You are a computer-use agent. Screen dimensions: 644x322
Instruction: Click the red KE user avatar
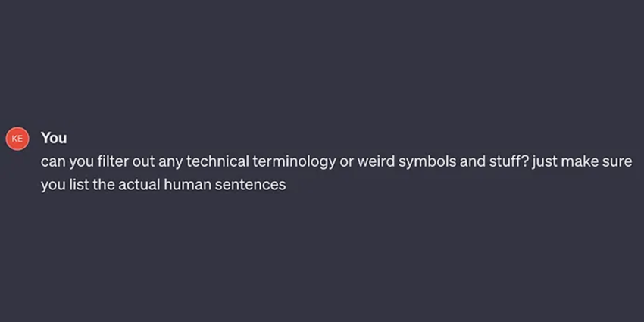[x=17, y=139]
